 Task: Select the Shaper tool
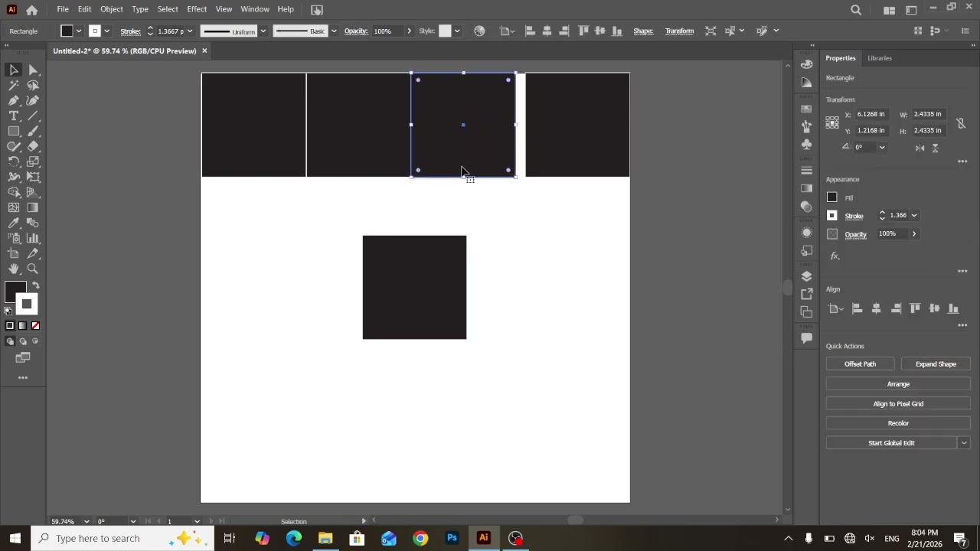[14, 146]
